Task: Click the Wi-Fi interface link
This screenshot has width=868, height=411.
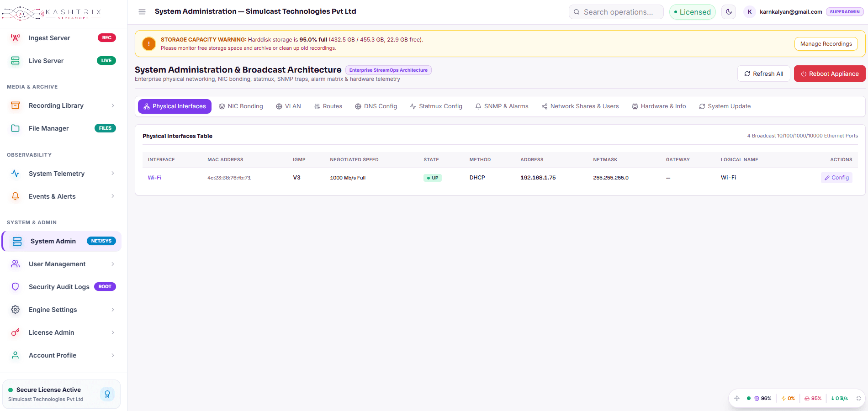Action: (154, 178)
